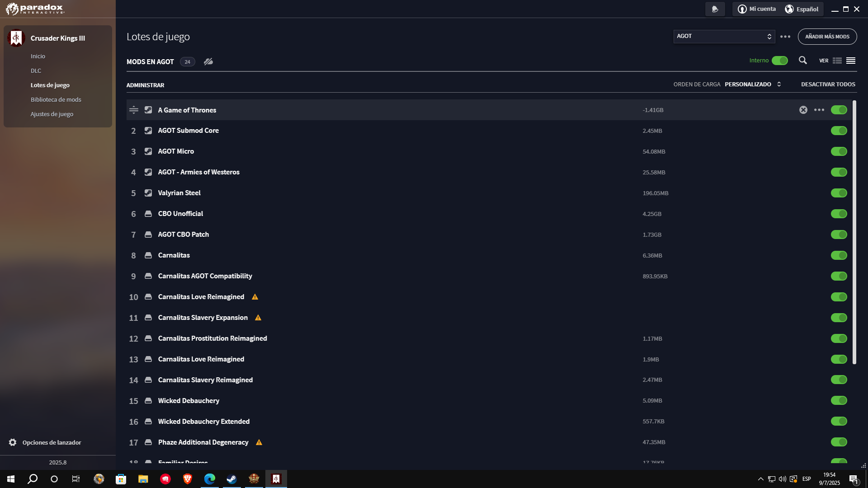The height and width of the screenshot is (488, 868).
Task: Click warning icon on Carnalitas Love Reimagined
Action: (255, 297)
